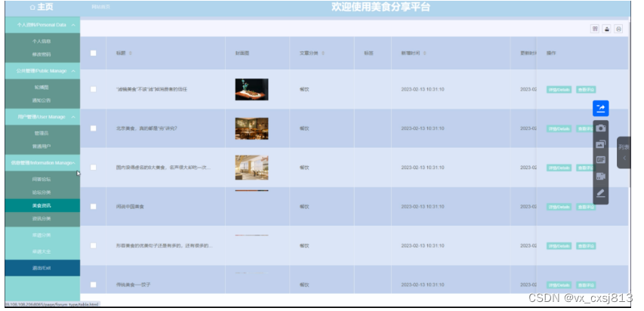Image resolution: width=644 pixels, height=311 pixels.
Task: Sort table by 新增时间 column arrows
Action: pos(425,54)
